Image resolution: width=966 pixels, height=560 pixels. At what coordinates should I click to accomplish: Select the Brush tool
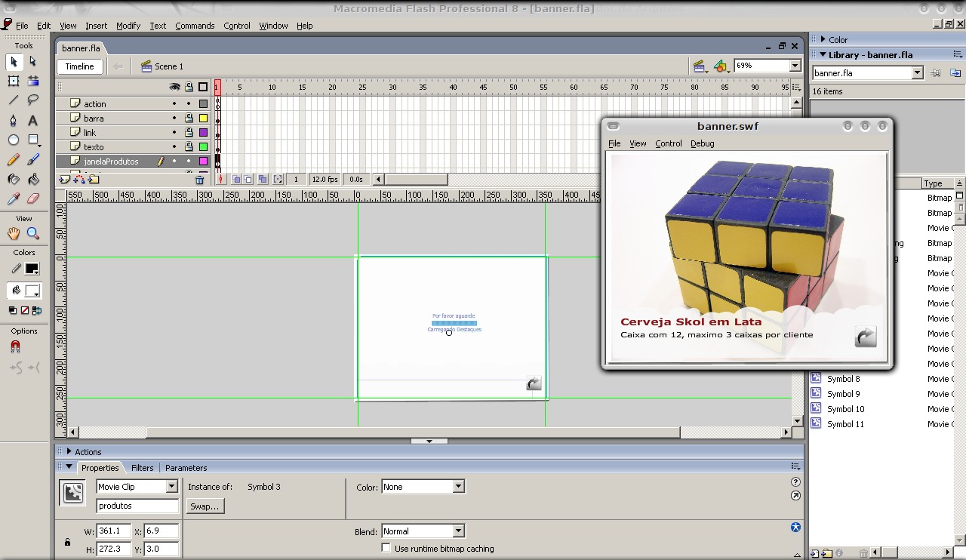click(x=33, y=159)
